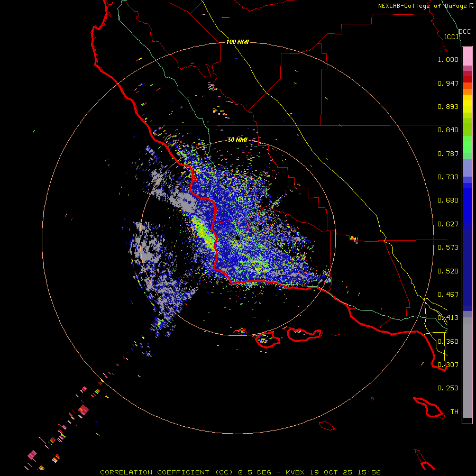This screenshot has width=476, height=476.
Task: Select the 0.733 legend value
Action: coord(448,177)
